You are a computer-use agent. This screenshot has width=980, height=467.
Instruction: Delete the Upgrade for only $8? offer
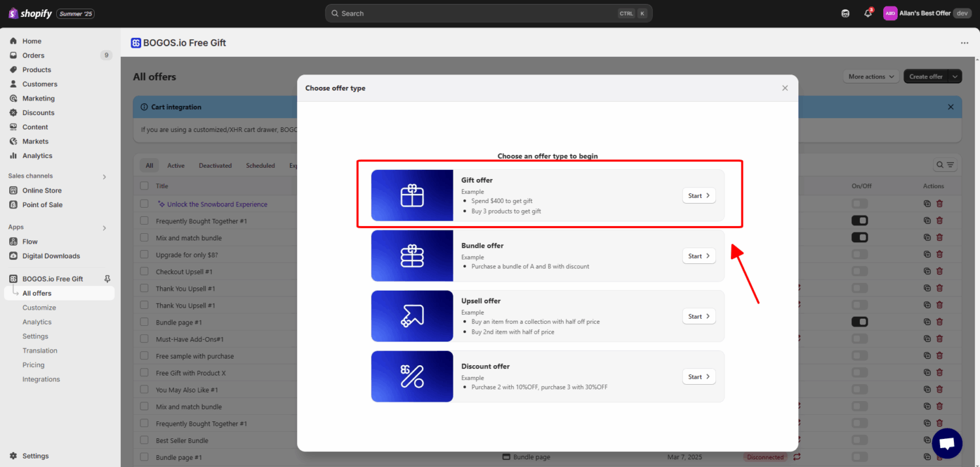(x=939, y=255)
